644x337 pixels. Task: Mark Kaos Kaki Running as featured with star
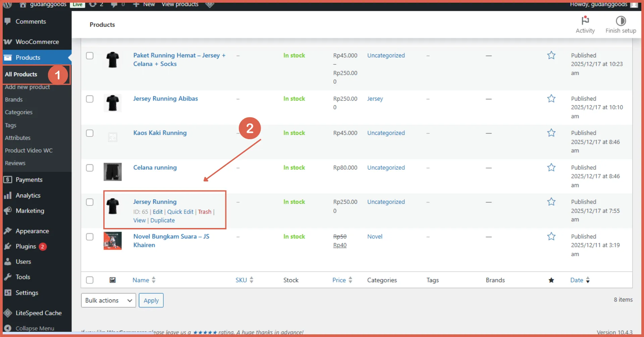551,133
